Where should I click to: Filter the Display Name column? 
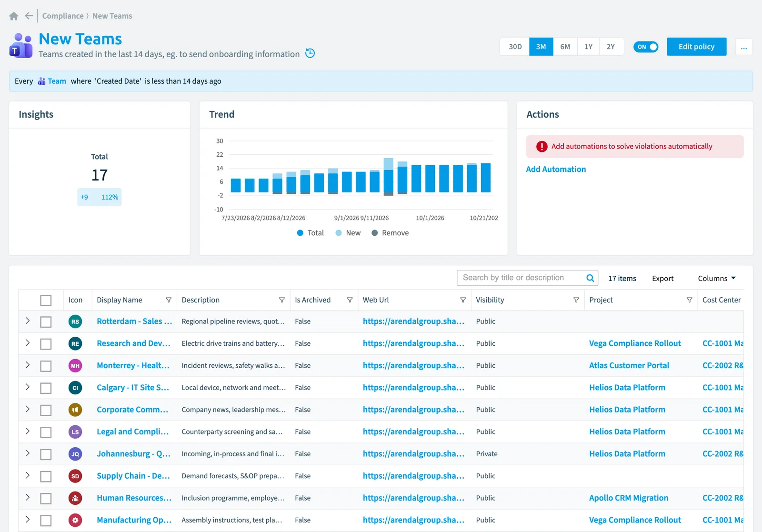169,300
